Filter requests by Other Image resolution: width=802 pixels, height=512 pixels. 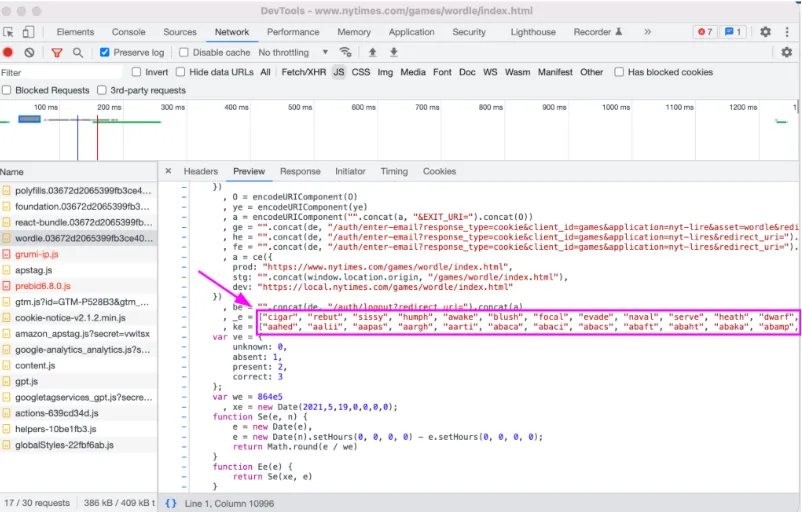(x=591, y=72)
